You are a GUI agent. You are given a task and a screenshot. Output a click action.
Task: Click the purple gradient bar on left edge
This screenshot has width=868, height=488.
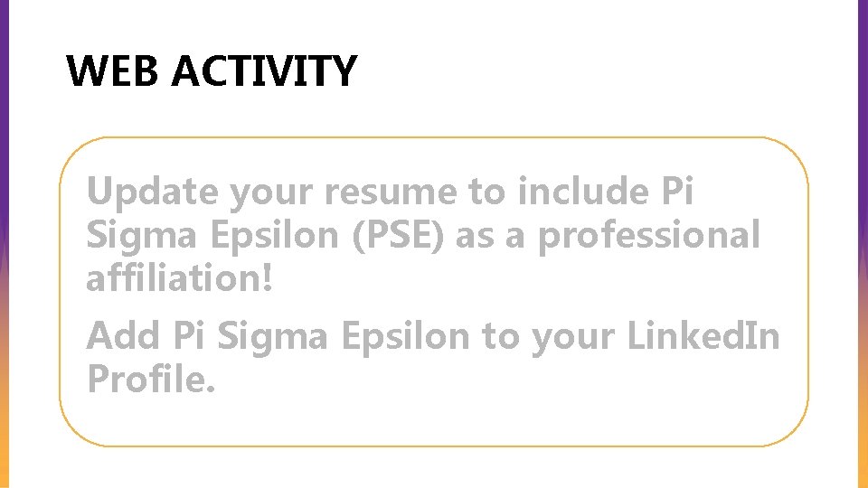[5, 110]
